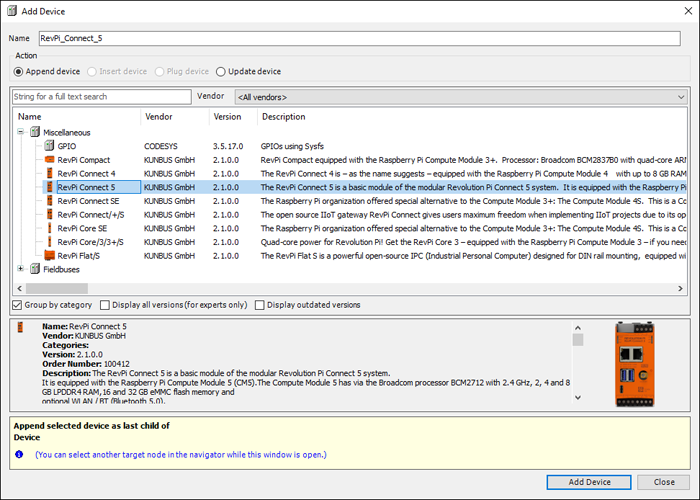Click the RevPi Flat/S device icon
This screenshot has width=700, height=500.
pos(48,256)
